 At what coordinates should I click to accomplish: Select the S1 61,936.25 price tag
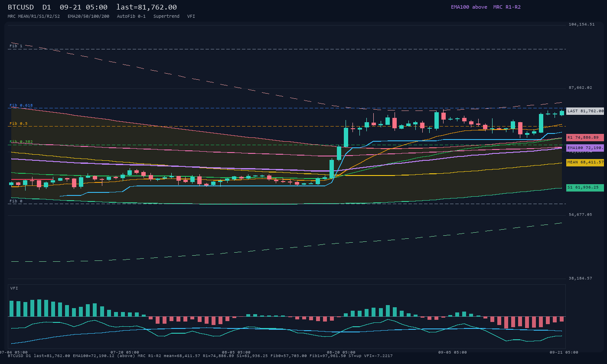tap(585, 188)
